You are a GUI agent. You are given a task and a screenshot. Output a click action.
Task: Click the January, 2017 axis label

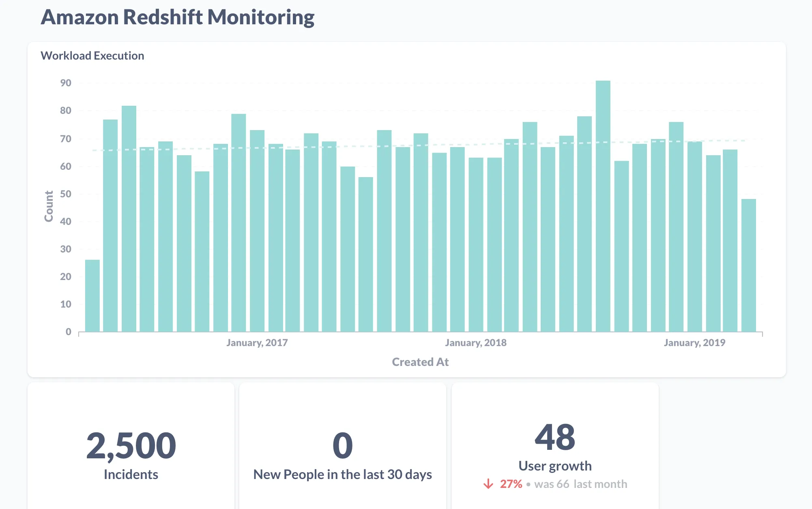point(257,343)
